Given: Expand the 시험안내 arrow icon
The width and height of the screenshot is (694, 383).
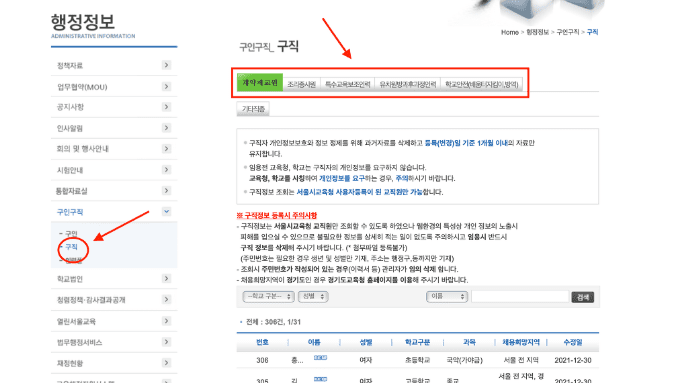Looking at the screenshot, I should click(166, 170).
